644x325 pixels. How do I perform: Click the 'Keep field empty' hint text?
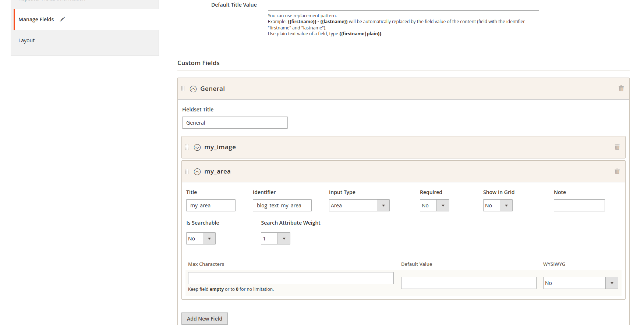click(x=231, y=289)
